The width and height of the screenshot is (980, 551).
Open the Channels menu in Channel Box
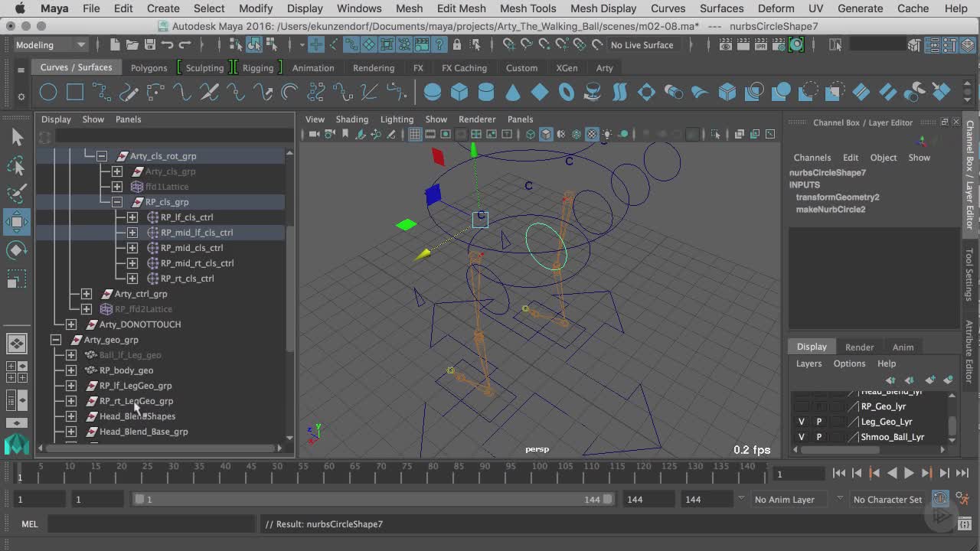pos(812,158)
